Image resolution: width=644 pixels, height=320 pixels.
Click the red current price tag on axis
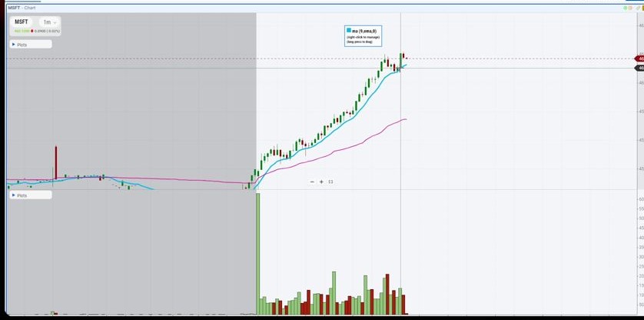point(639,58)
